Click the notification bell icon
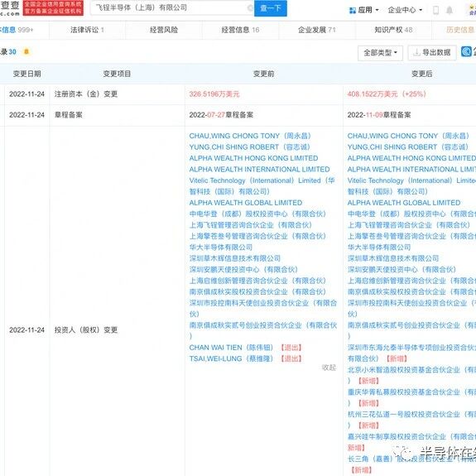The height and width of the screenshot is (476, 476). pyautogui.click(x=450, y=10)
